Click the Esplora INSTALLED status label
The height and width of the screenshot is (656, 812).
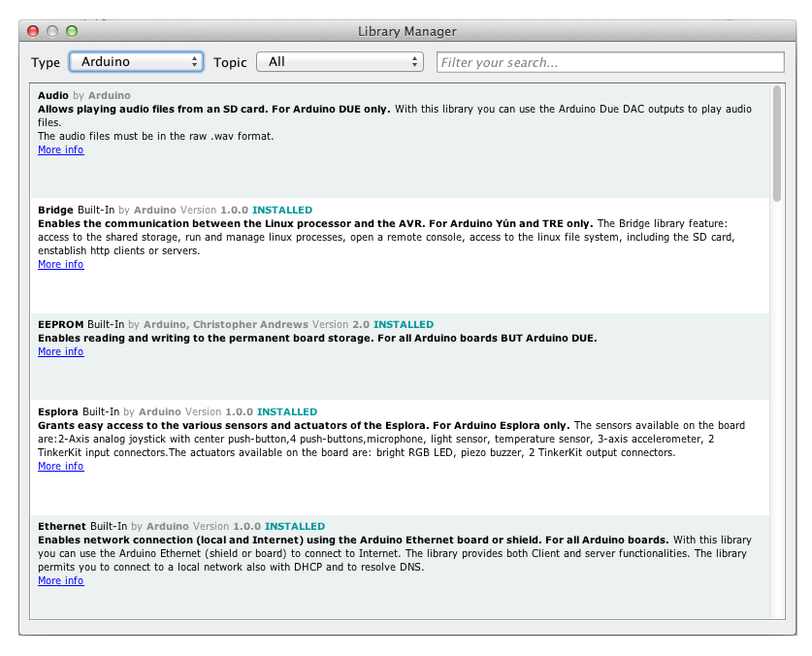[287, 412]
